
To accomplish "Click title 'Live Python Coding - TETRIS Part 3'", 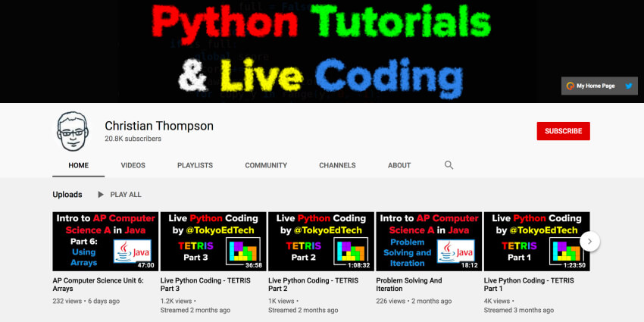I will coord(205,285).
